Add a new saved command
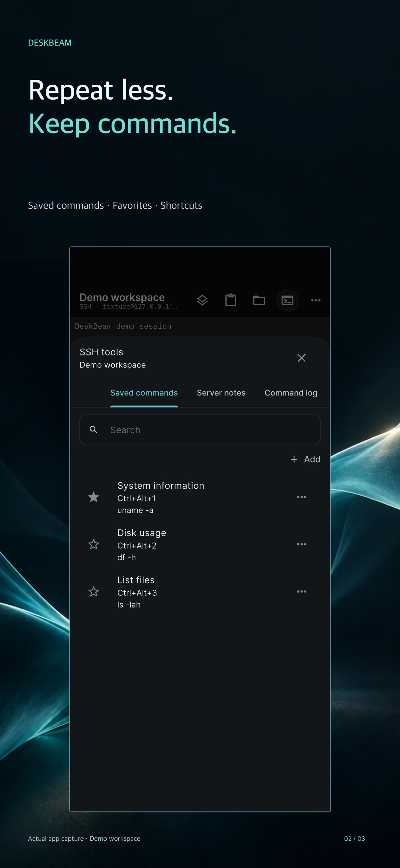The height and width of the screenshot is (868, 400). tap(306, 459)
